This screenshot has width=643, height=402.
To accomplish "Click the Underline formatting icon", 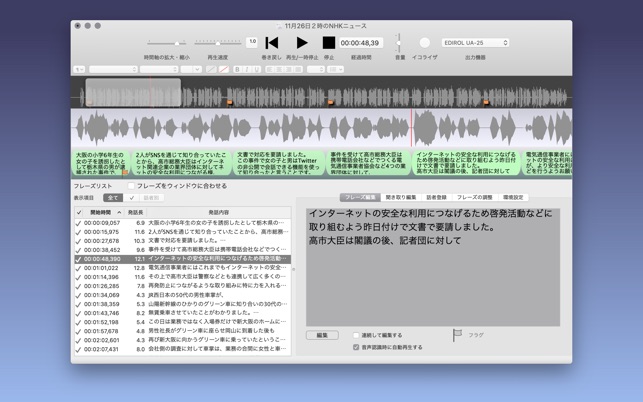I will tap(257, 69).
